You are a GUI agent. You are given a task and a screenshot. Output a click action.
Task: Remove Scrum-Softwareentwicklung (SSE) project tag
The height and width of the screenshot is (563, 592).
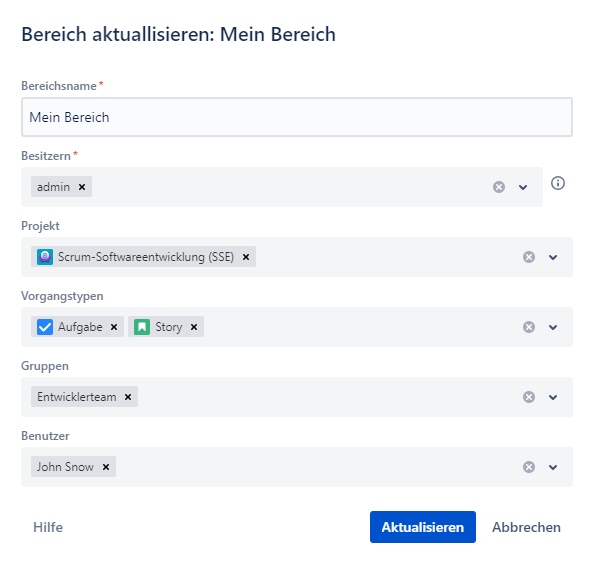pyautogui.click(x=246, y=257)
